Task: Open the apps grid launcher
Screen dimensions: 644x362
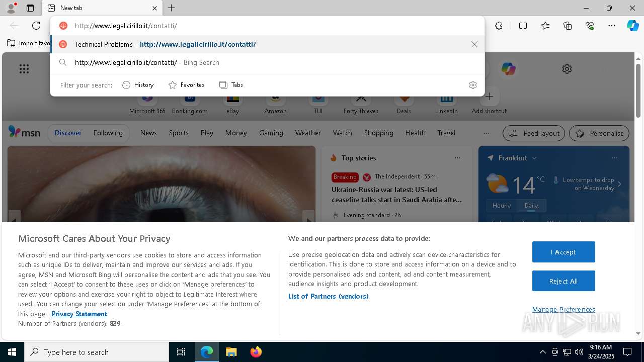Action: point(24,69)
